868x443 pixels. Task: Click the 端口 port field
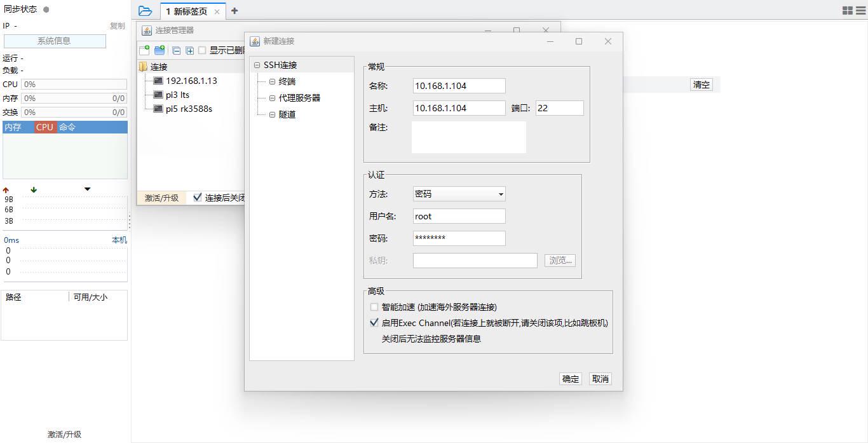(559, 108)
